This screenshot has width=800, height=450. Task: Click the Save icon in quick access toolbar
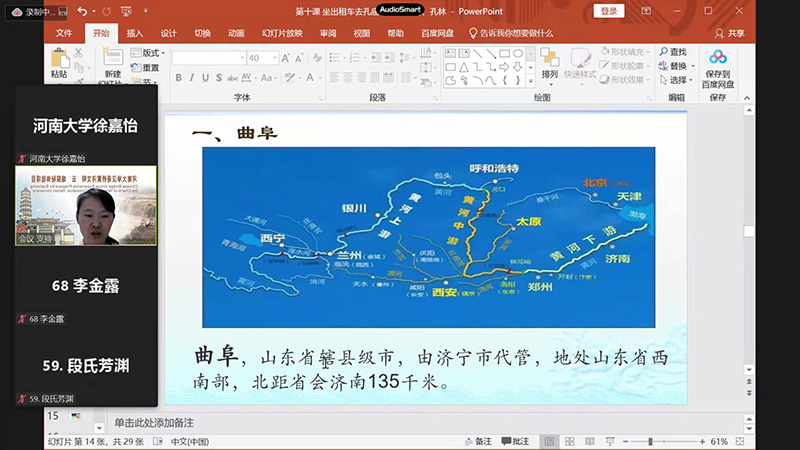tap(63, 11)
